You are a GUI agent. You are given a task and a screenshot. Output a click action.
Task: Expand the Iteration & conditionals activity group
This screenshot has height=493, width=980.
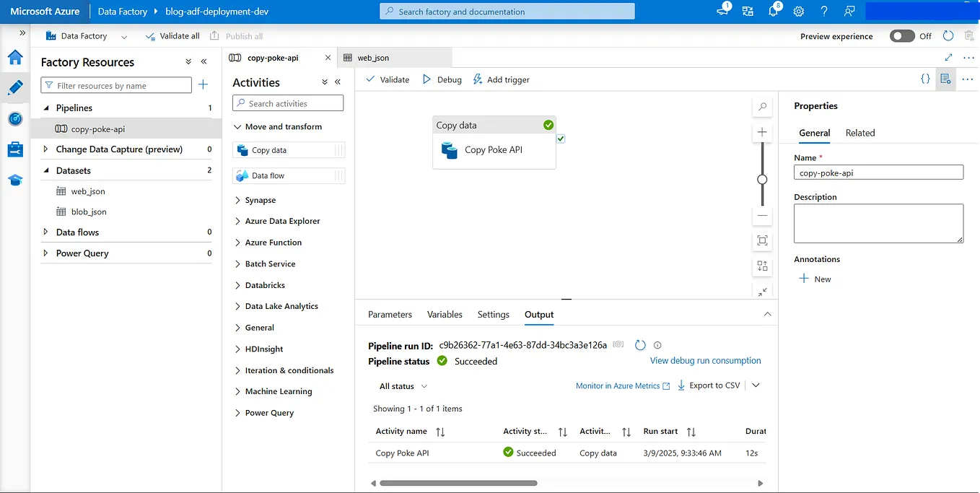(287, 370)
